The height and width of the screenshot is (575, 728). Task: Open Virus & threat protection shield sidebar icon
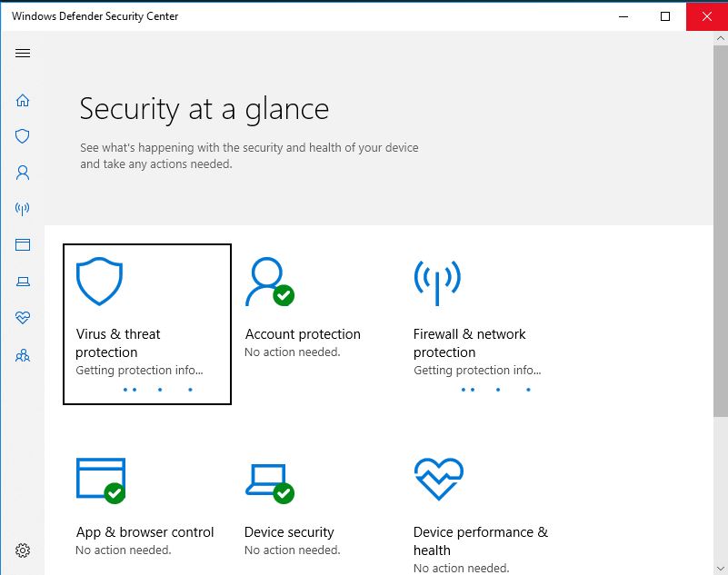[x=23, y=136]
